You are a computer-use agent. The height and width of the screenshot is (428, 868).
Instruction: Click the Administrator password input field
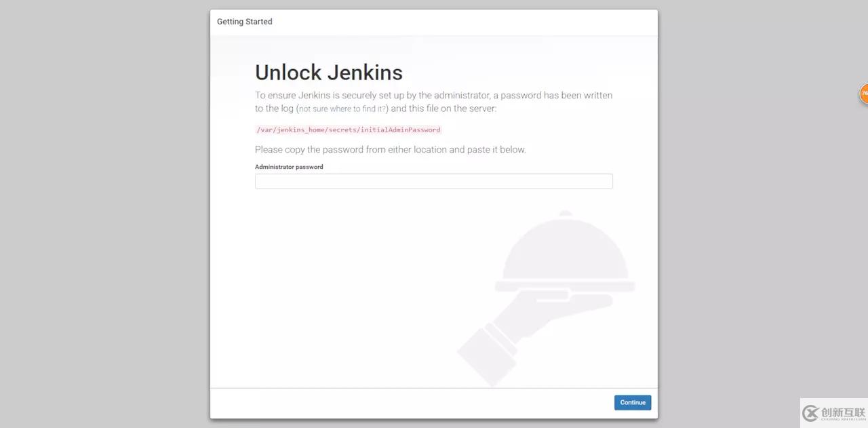(x=433, y=181)
